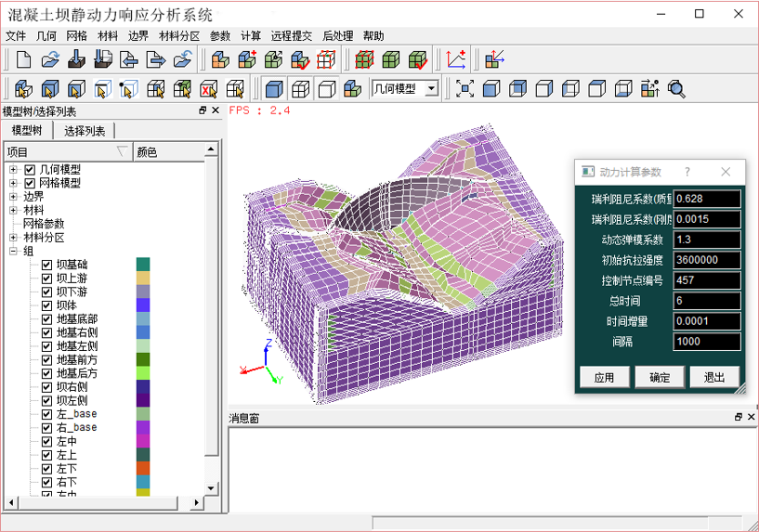Image resolution: width=759 pixels, height=532 pixels.
Task: Click the green mesh cube with red nodes
Action: (x=364, y=59)
